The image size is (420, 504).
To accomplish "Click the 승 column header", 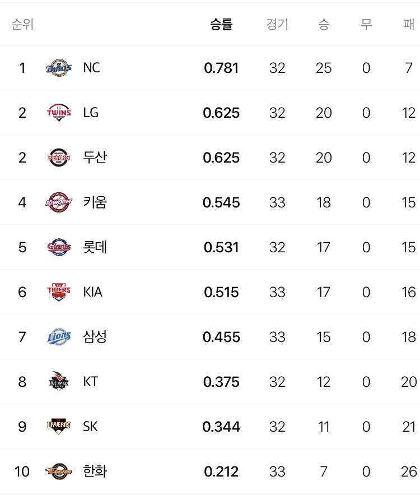I will click(x=324, y=24).
